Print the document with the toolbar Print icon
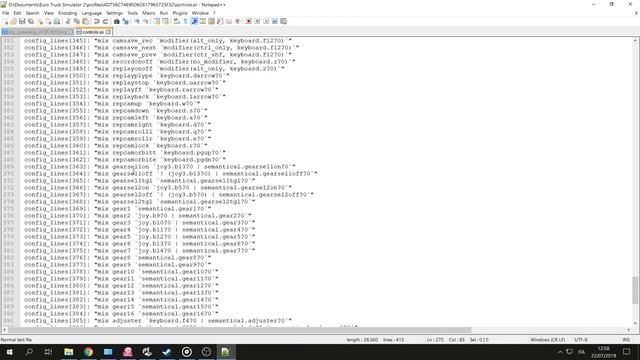 [57, 21]
